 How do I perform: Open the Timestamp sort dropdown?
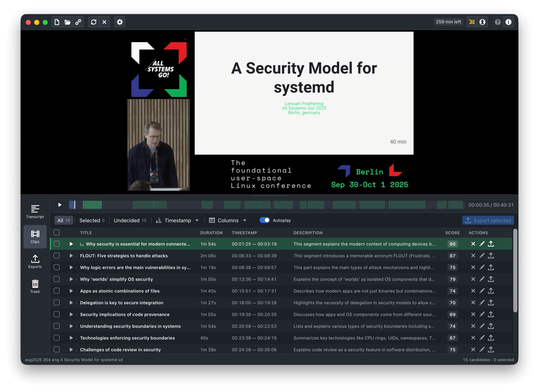click(177, 221)
